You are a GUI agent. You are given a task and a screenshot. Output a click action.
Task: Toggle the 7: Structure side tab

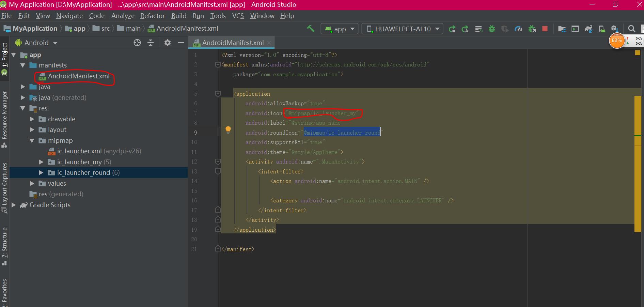pyautogui.click(x=4, y=246)
